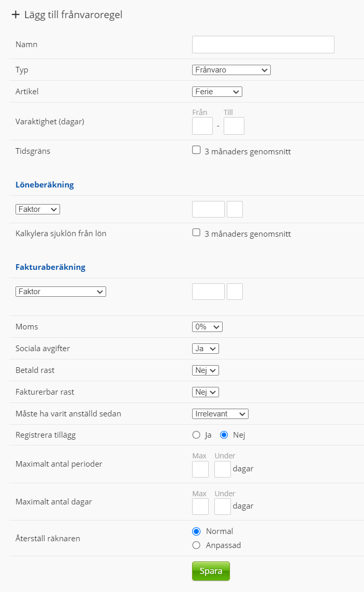Image resolution: width=364 pixels, height=592 pixels.
Task: Open the Moms percentage dropdown
Action: click(x=207, y=327)
